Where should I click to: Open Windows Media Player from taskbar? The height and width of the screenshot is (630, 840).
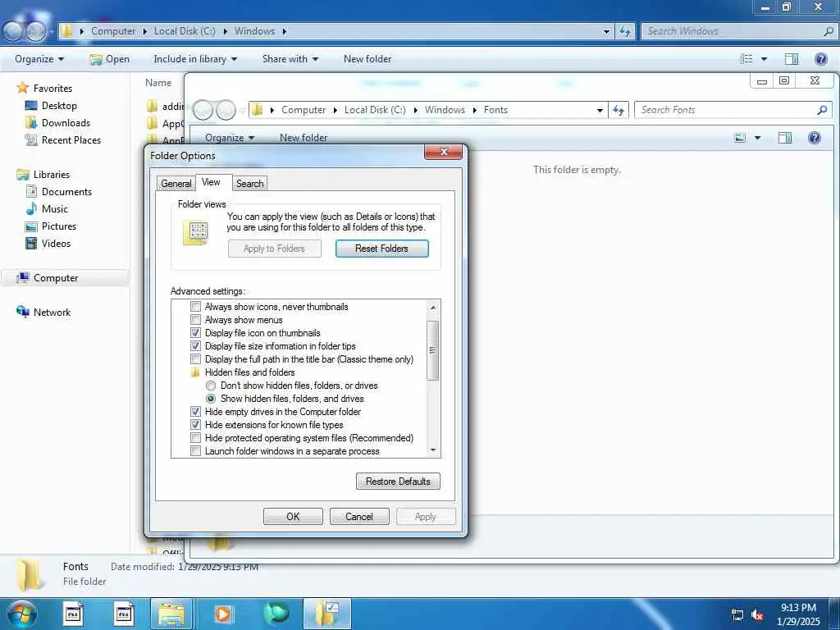click(223, 614)
